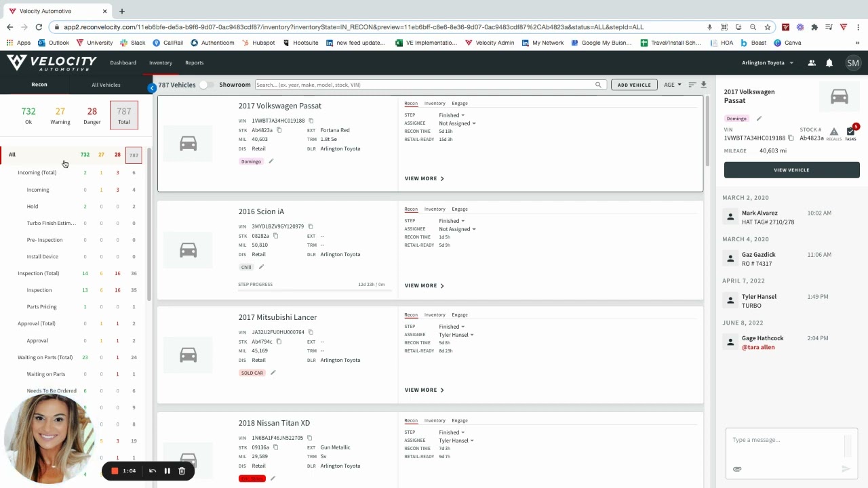
Task: Open Tasks with the 5 badge
Action: (x=851, y=133)
